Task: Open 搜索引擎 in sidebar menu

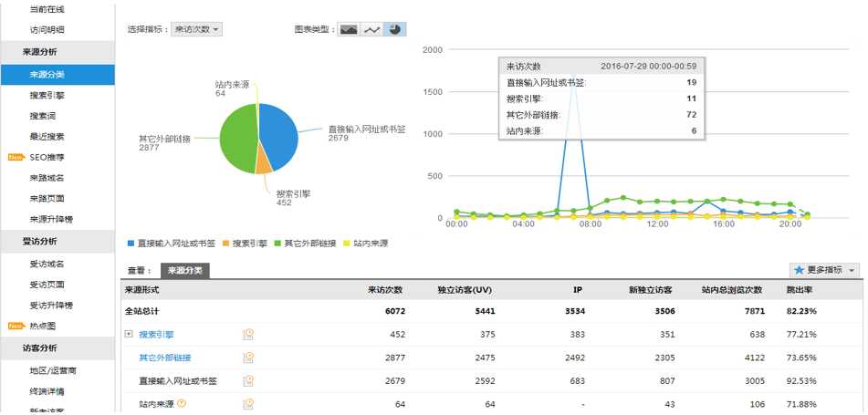Action: 47,95
